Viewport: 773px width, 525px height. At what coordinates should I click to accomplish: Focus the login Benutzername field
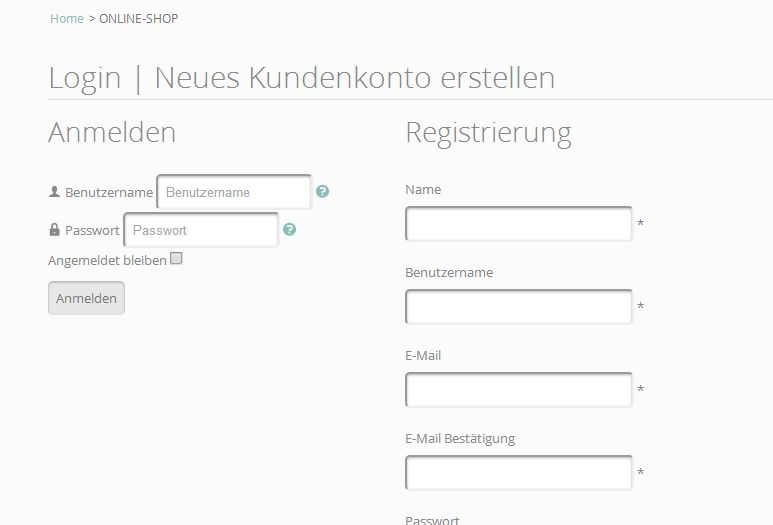[234, 192]
